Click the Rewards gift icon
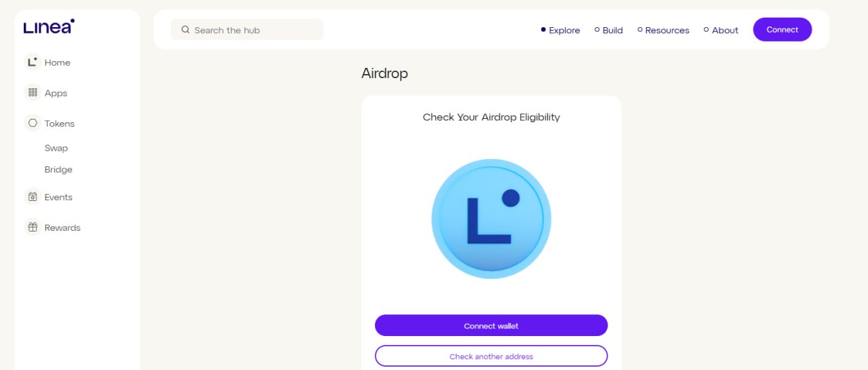 [32, 227]
